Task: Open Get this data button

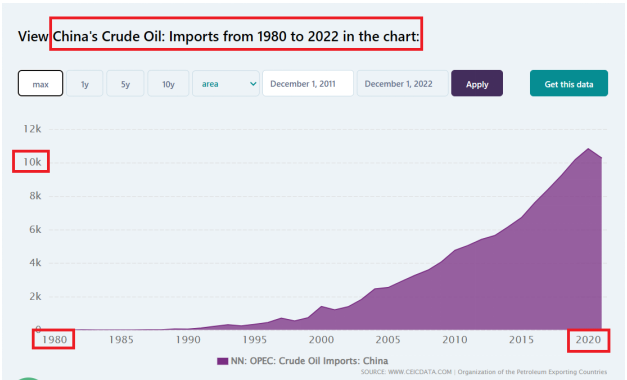Action: [x=569, y=83]
